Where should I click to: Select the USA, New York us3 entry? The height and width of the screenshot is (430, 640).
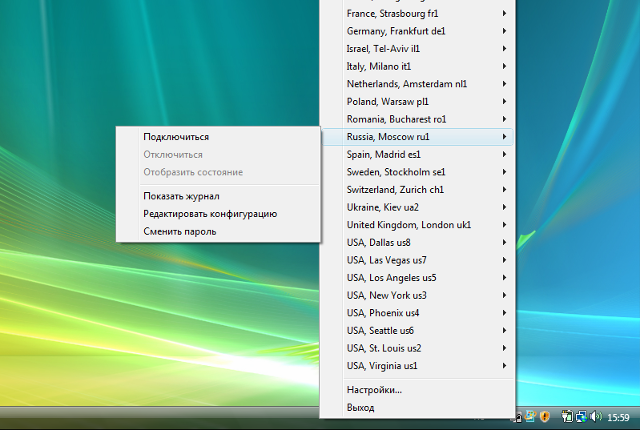417,295
